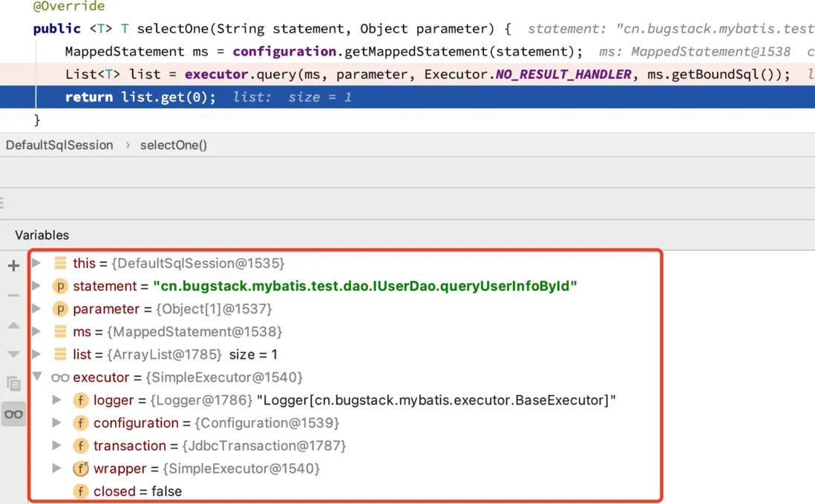The height and width of the screenshot is (504, 815).
Task: Click the Duplicate Watch copy icon
Action: (x=13, y=384)
